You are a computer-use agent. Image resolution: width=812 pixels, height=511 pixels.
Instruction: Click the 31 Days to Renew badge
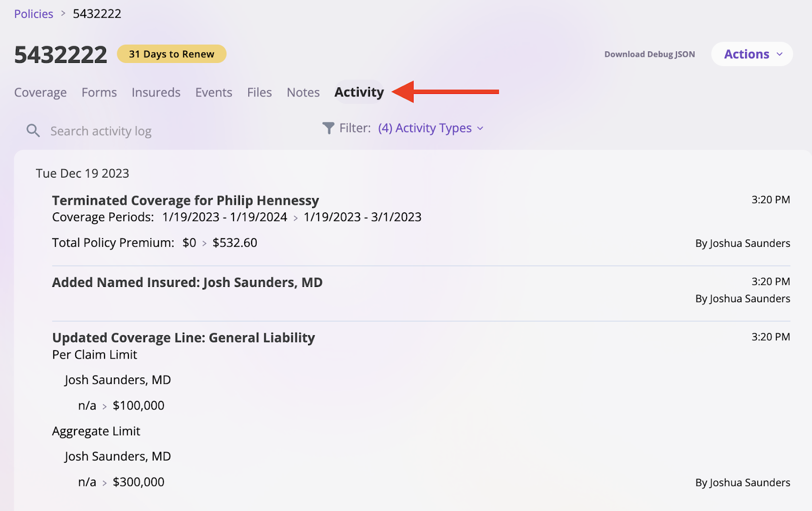pos(172,54)
